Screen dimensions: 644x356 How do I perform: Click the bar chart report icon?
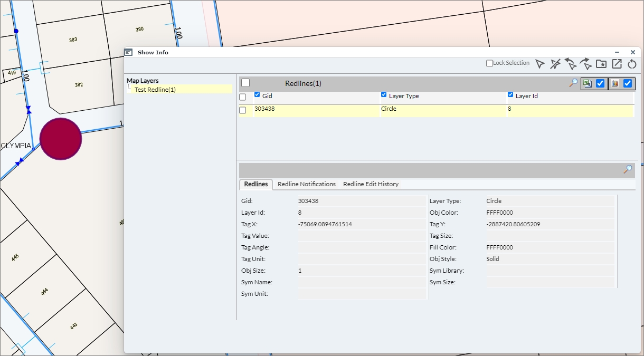614,83
